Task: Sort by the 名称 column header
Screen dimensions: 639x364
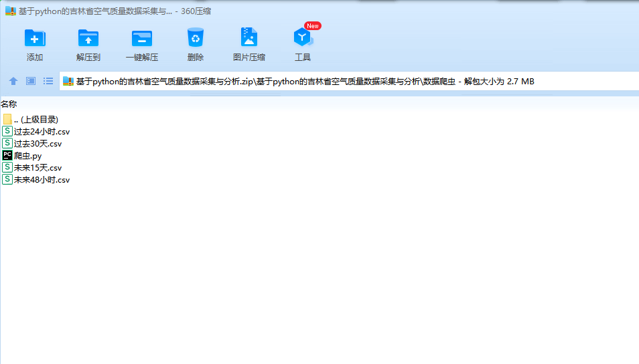Action: [9, 104]
